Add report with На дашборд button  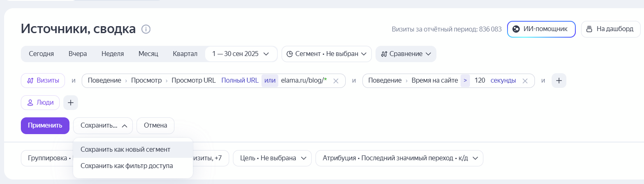click(x=610, y=29)
